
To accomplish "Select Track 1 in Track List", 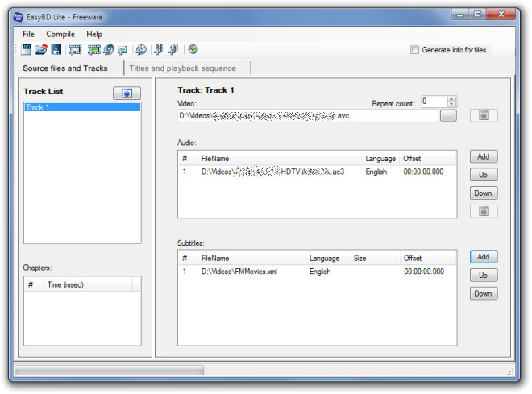I will (x=82, y=107).
